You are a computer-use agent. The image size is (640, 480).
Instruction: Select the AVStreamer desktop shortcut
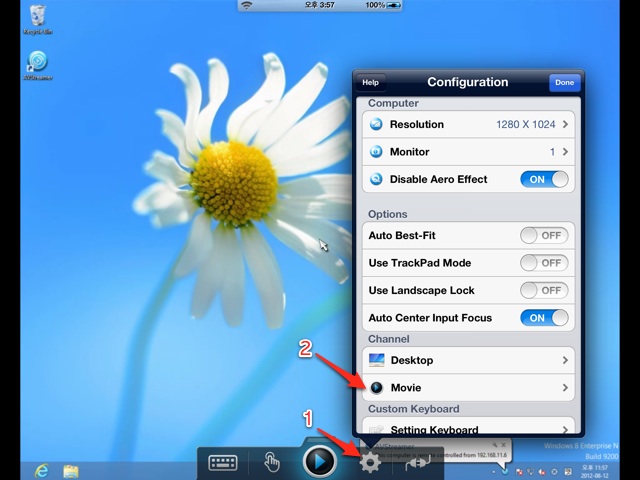tap(38, 65)
